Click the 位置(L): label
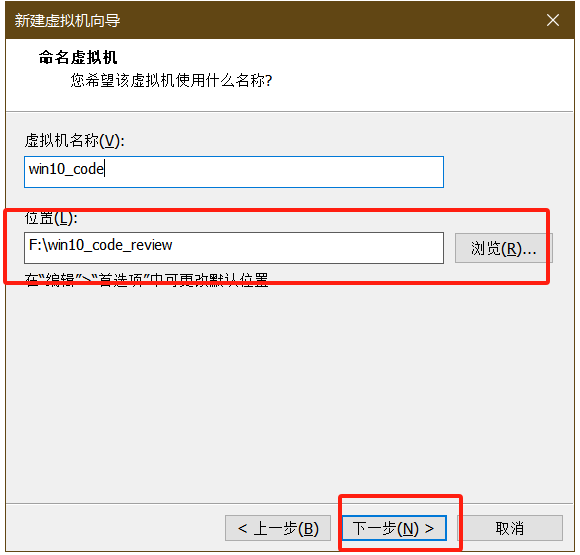580x555 pixels. pos(51,218)
